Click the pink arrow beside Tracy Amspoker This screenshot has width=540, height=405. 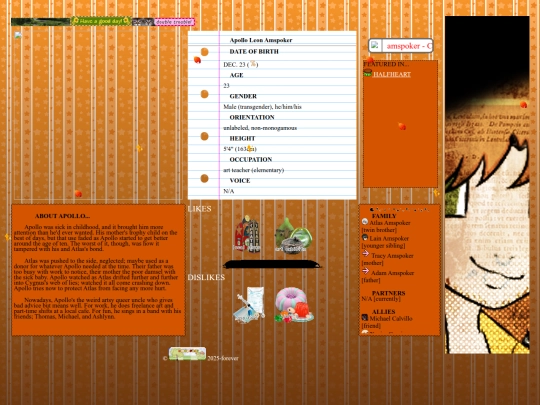tap(365, 254)
